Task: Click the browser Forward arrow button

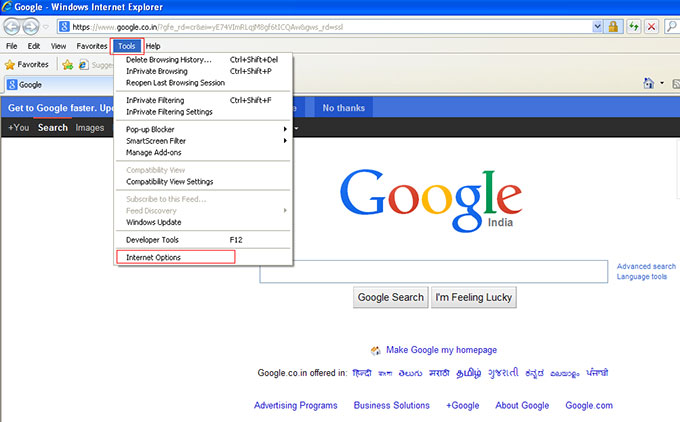Action: click(30, 27)
